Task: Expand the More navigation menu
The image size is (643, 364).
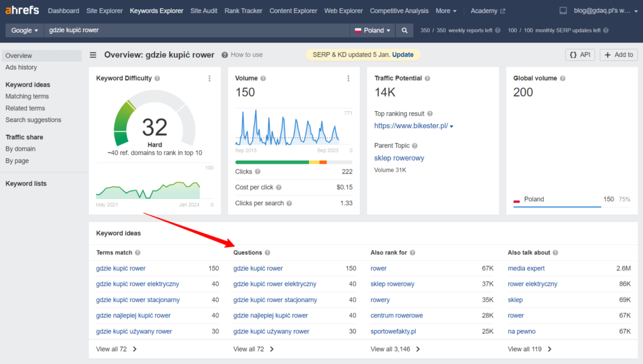Action: pyautogui.click(x=446, y=11)
